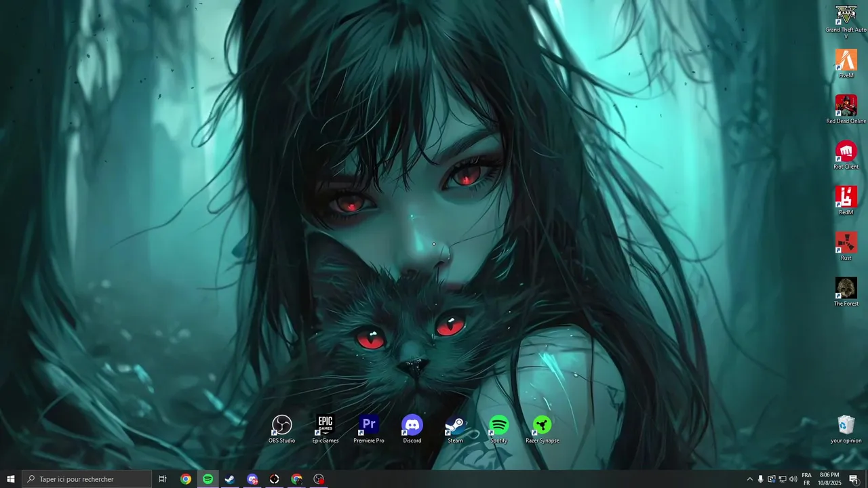Viewport: 868px width, 488px height.
Task: Open the network status tray icon
Action: point(782,479)
